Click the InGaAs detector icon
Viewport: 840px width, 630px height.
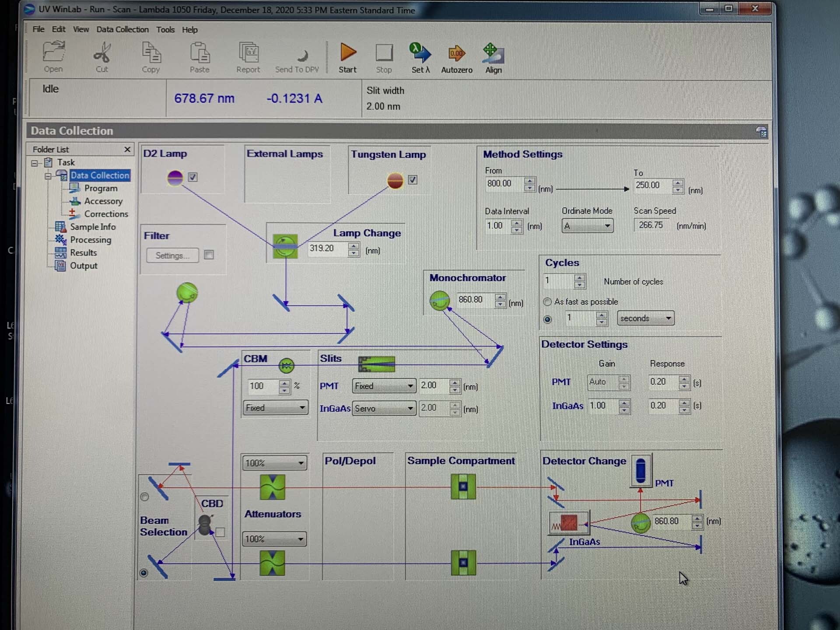coord(568,522)
